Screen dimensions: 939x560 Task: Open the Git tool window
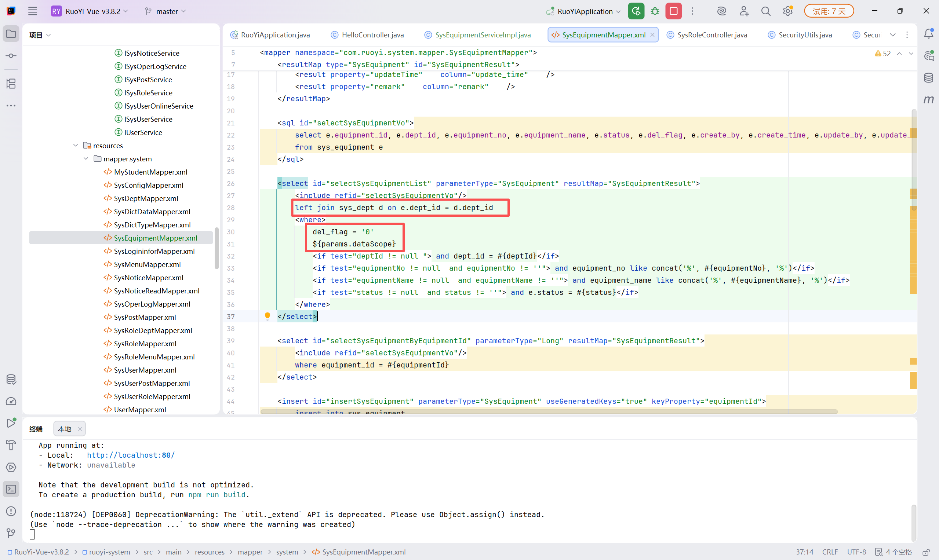point(11,533)
